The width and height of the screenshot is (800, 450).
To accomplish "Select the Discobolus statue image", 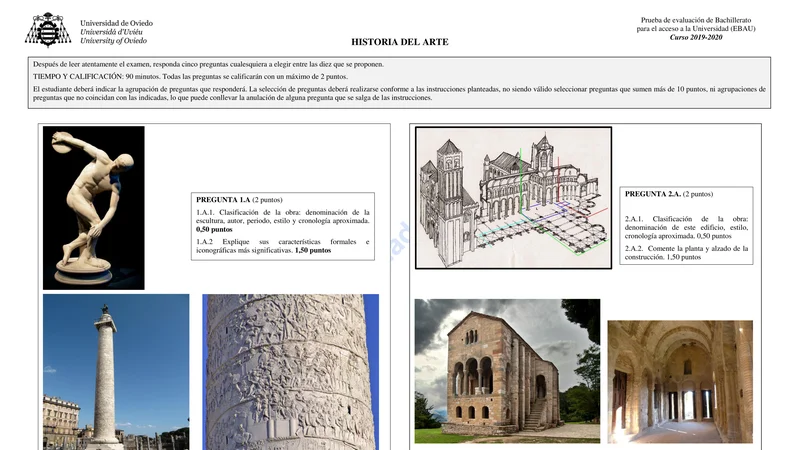I will [x=94, y=207].
